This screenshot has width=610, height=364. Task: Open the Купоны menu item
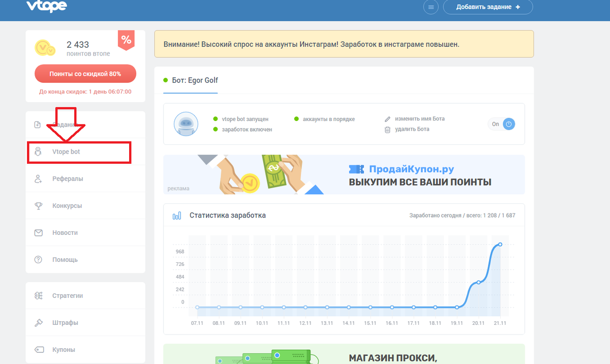[x=85, y=350]
